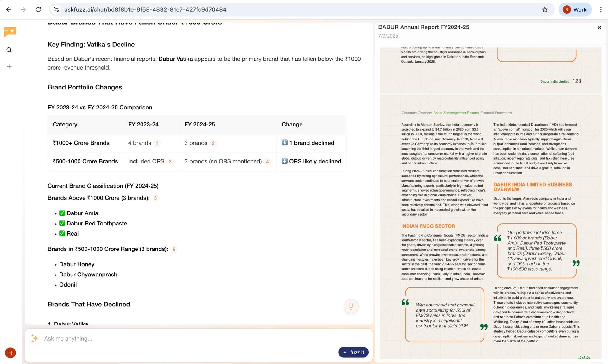Image resolution: width=608 pixels, height=364 pixels.
Task: Go back to previous page
Action: [9, 9]
